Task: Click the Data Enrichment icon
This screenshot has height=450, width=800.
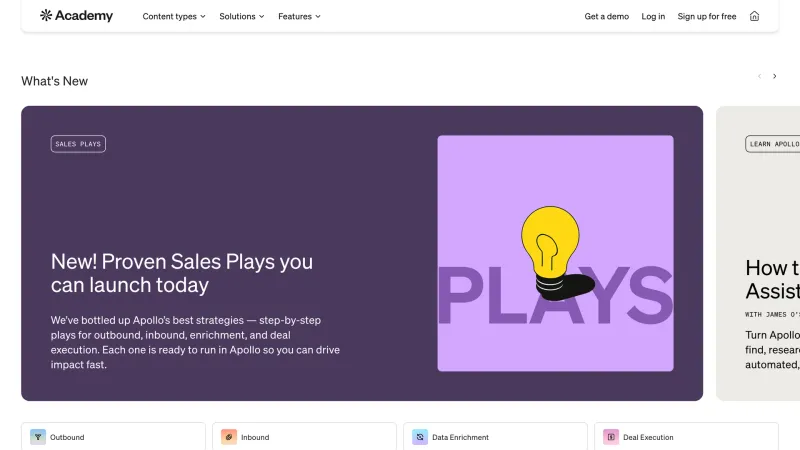Action: [x=420, y=437]
